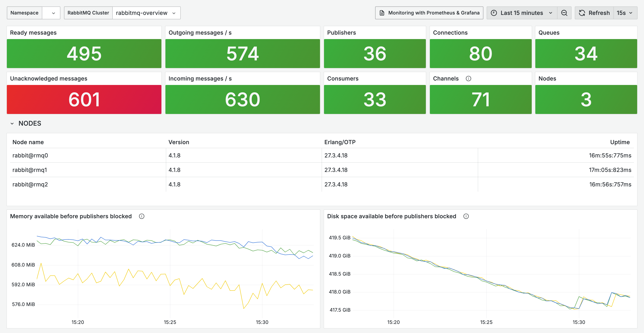Viewport: 644px width, 333px height.
Task: Sort table by Erlang/OTP column header
Action: [x=340, y=142]
